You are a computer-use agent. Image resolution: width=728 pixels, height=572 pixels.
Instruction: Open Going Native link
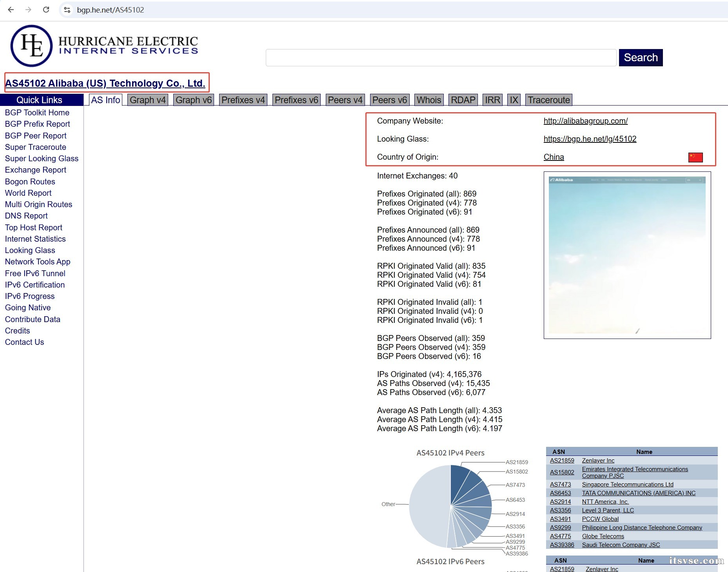(28, 308)
